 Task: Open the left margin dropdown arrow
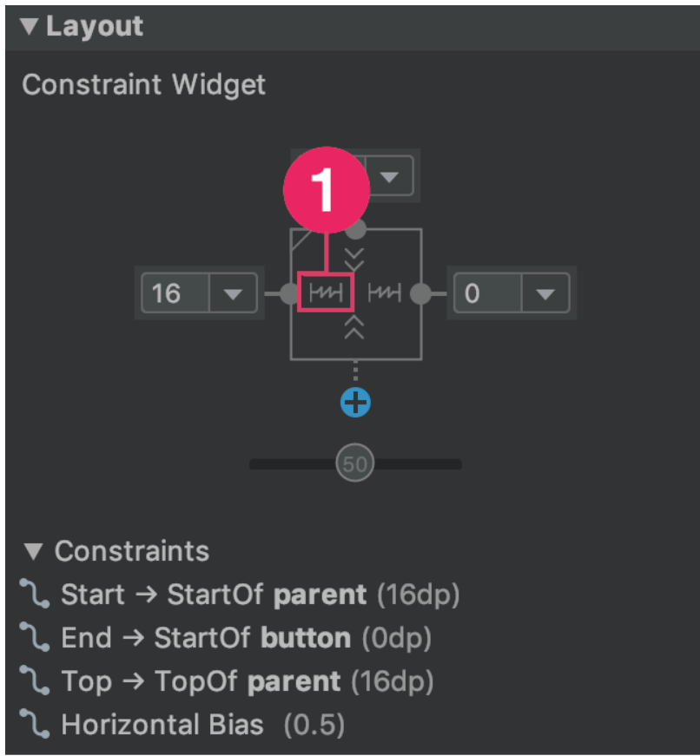[x=233, y=293]
